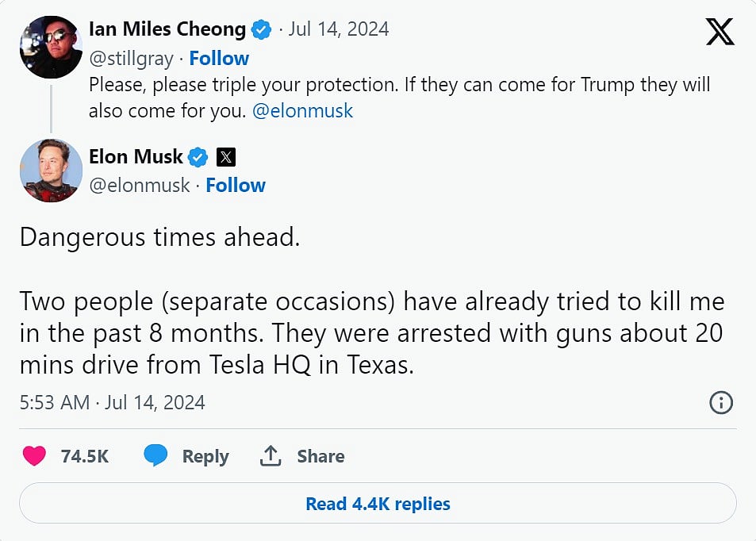
Task: Follow the @elonmusk account
Action: pyautogui.click(x=236, y=186)
